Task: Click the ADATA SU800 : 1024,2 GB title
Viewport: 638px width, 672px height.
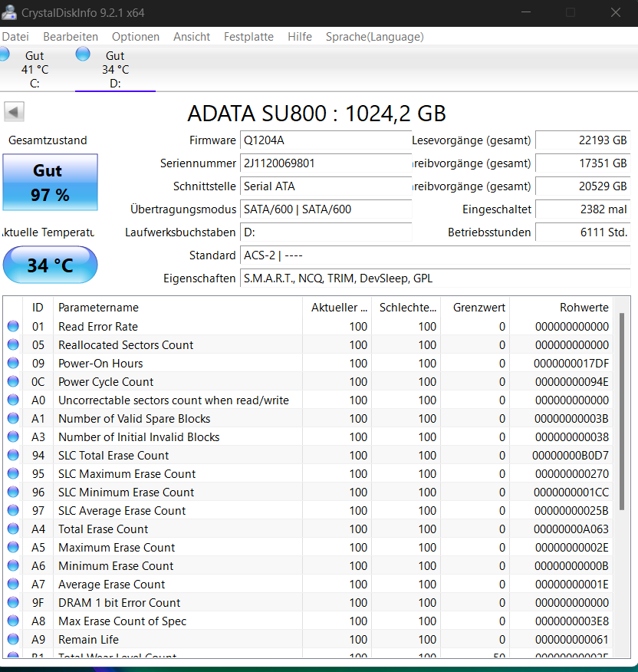Action: (317, 114)
